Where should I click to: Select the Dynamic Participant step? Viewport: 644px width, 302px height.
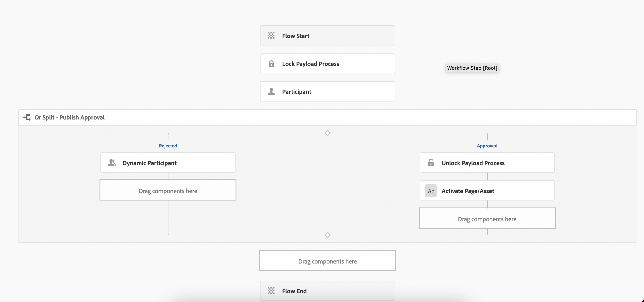tap(168, 163)
